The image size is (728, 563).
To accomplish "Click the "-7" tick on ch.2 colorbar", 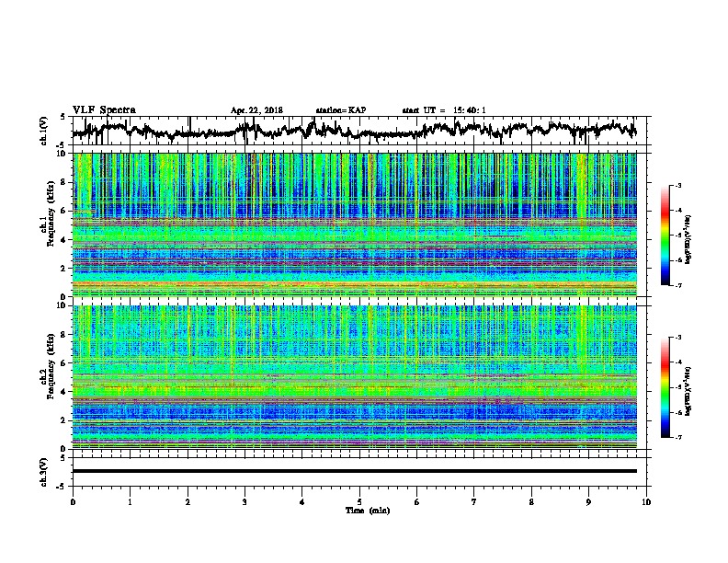I will pos(677,438).
